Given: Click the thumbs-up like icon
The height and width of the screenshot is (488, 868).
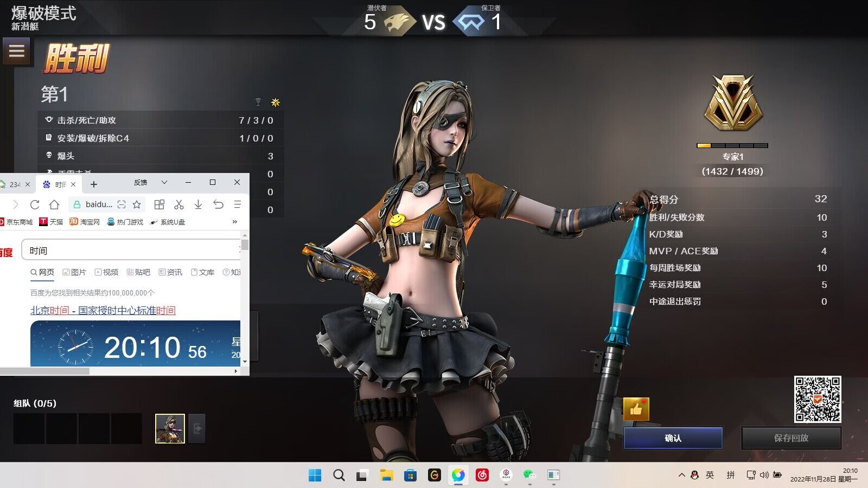Looking at the screenshot, I should pos(636,409).
